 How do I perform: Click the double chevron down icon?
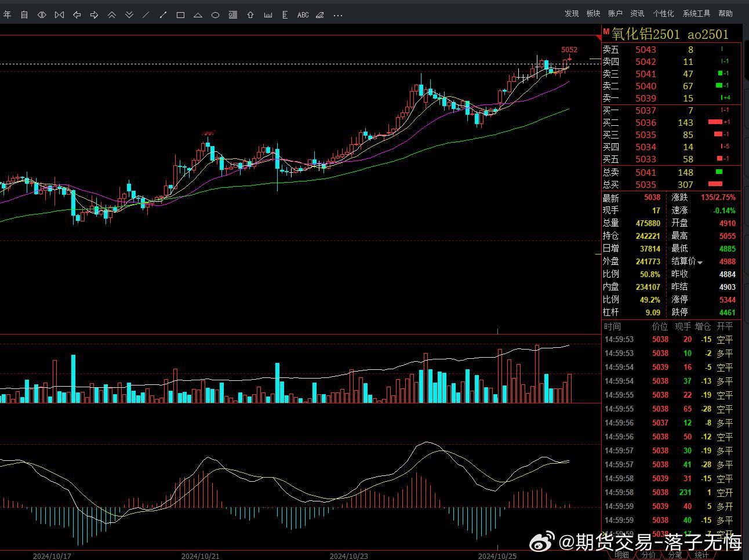pyautogui.click(x=129, y=14)
